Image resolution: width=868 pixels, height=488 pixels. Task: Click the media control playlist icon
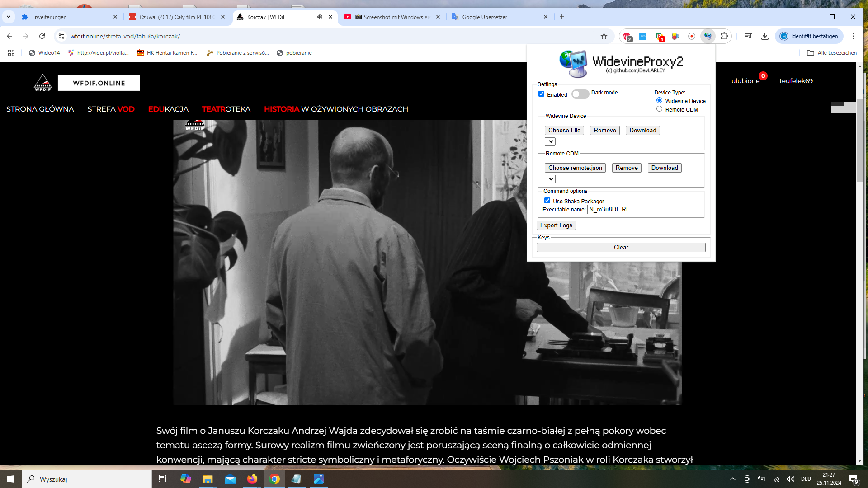[x=749, y=36]
